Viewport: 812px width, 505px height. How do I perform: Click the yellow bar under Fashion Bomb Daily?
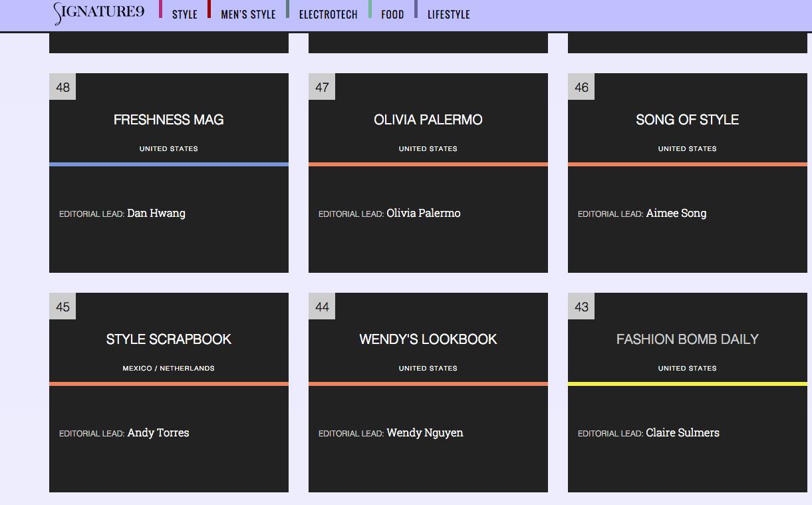pyautogui.click(x=687, y=384)
